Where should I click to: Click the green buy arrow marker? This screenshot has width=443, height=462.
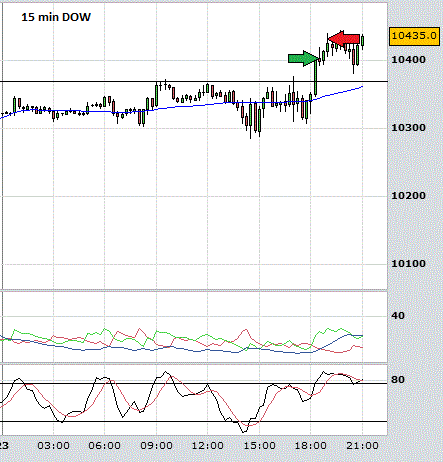tap(303, 59)
